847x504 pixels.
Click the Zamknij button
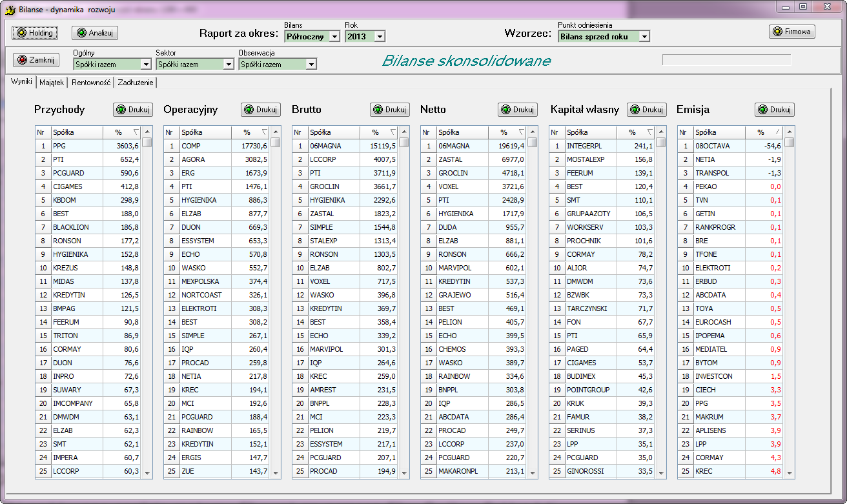37,59
